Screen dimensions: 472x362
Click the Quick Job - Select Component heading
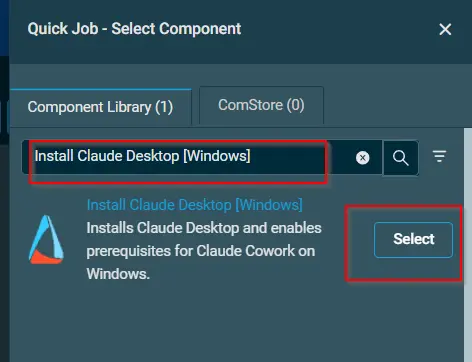(134, 29)
